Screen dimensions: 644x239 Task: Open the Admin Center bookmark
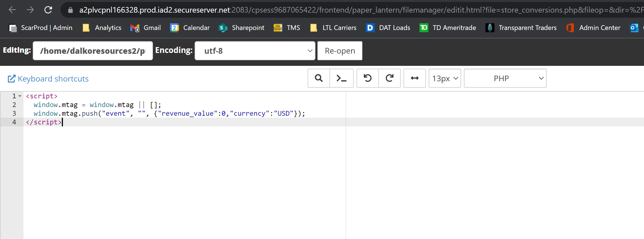click(x=593, y=28)
